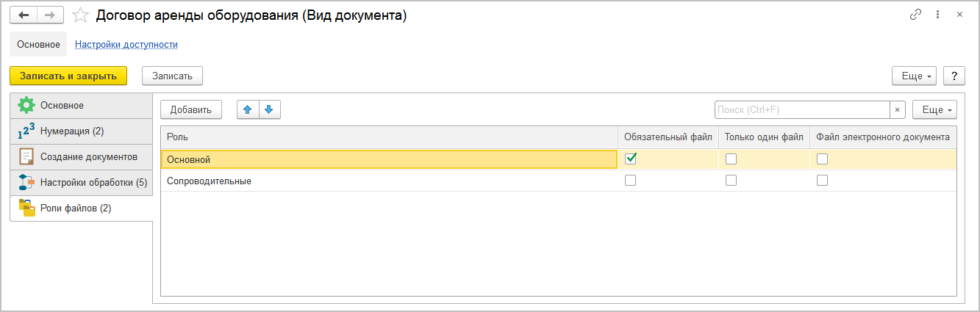
Task: Tick electronic document file for Сопроводительные
Action: pos(822,181)
